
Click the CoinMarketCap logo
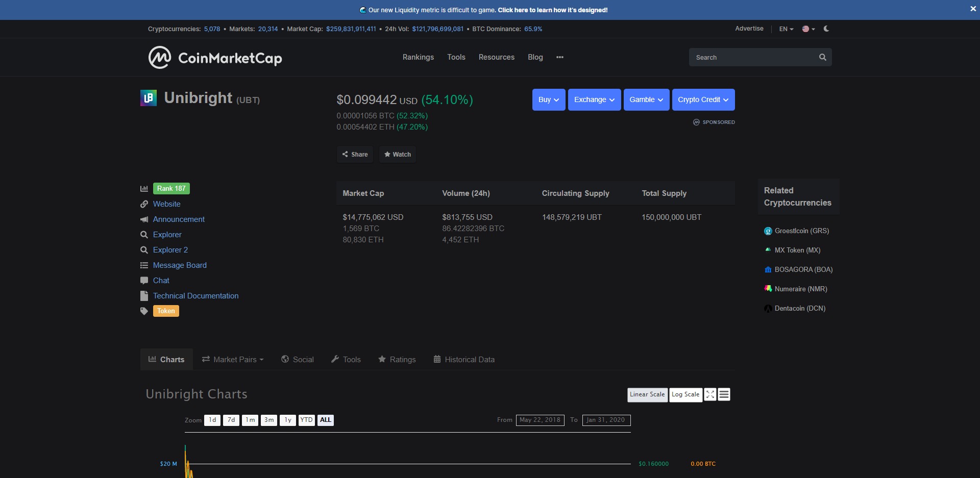215,57
